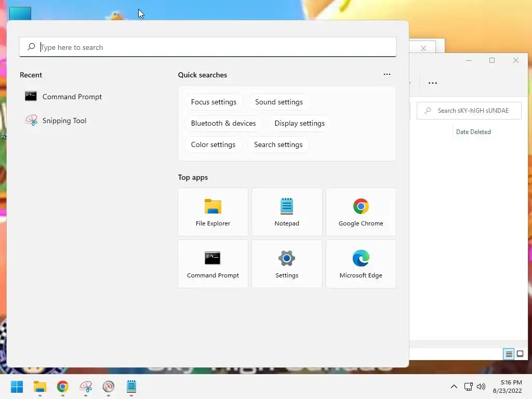Launch File Explorer from Top apps

coord(212,212)
